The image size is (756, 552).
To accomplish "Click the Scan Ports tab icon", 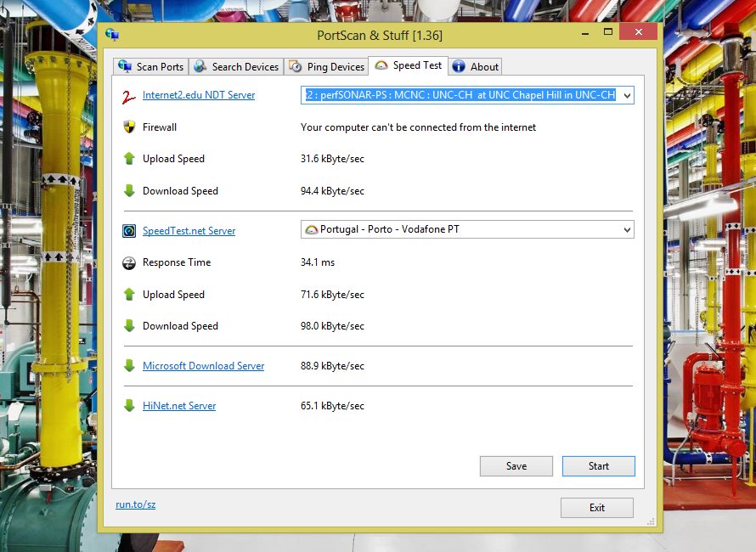I will click(124, 66).
